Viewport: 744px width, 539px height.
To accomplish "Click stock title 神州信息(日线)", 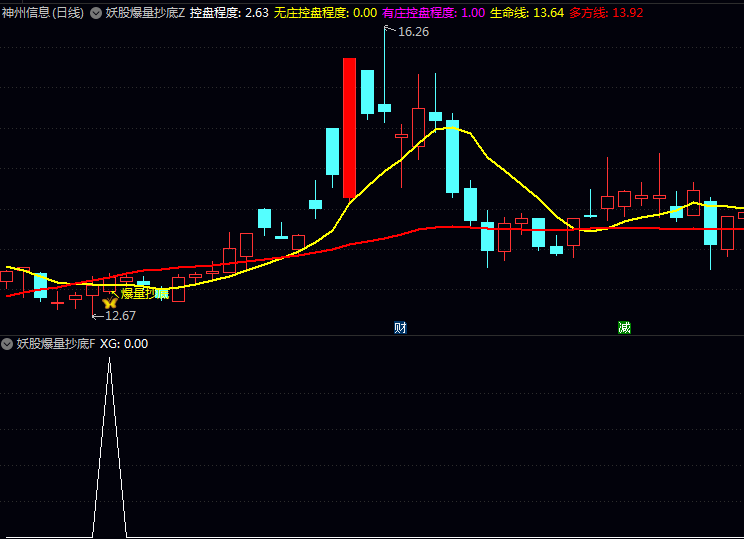I will [x=43, y=13].
